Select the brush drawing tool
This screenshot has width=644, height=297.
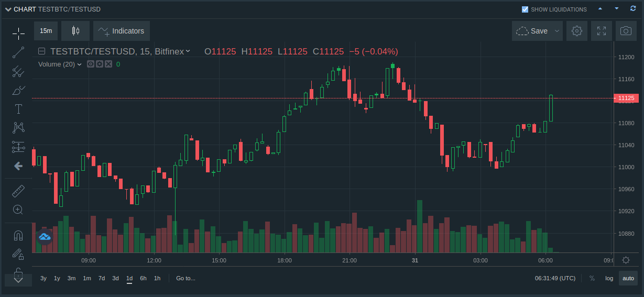pos(18,90)
